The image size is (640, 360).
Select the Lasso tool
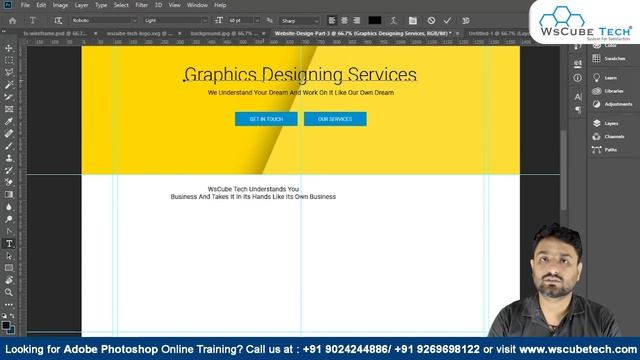pos(9,73)
